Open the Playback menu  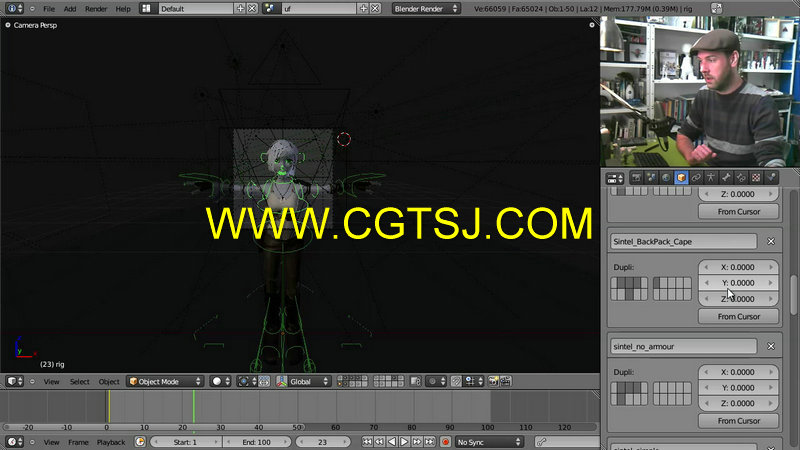click(111, 442)
